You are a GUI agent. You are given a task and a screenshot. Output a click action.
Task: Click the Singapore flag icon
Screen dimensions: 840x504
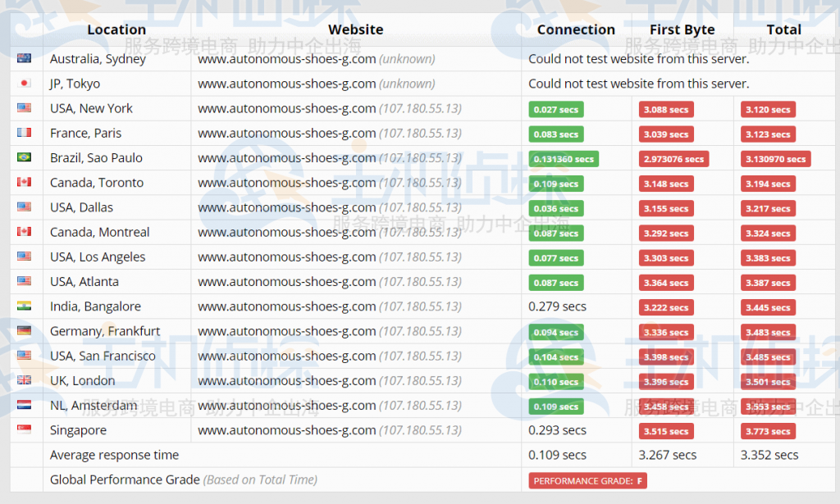coord(24,430)
